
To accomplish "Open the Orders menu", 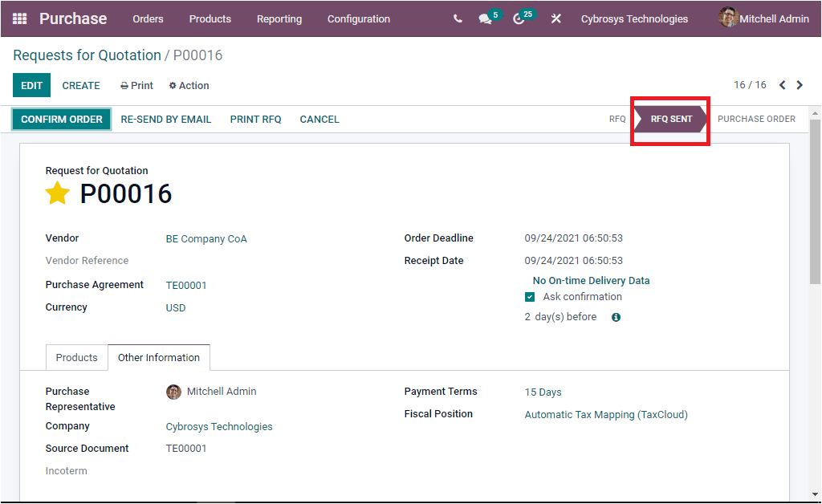I will point(148,18).
